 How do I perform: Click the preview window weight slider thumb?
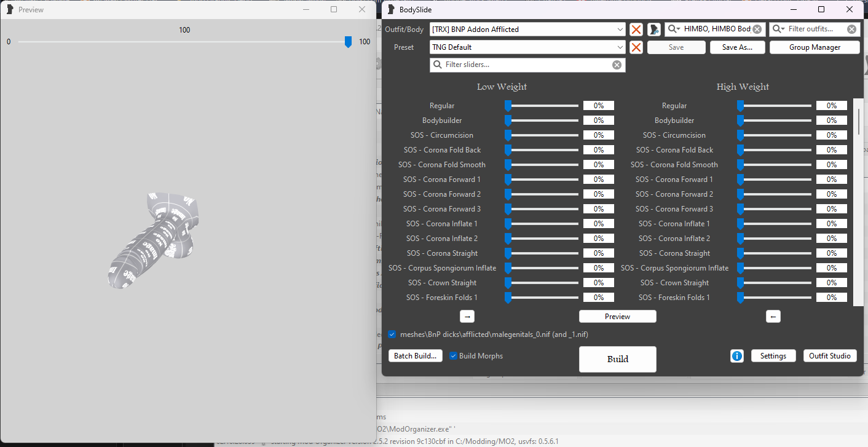pos(348,42)
